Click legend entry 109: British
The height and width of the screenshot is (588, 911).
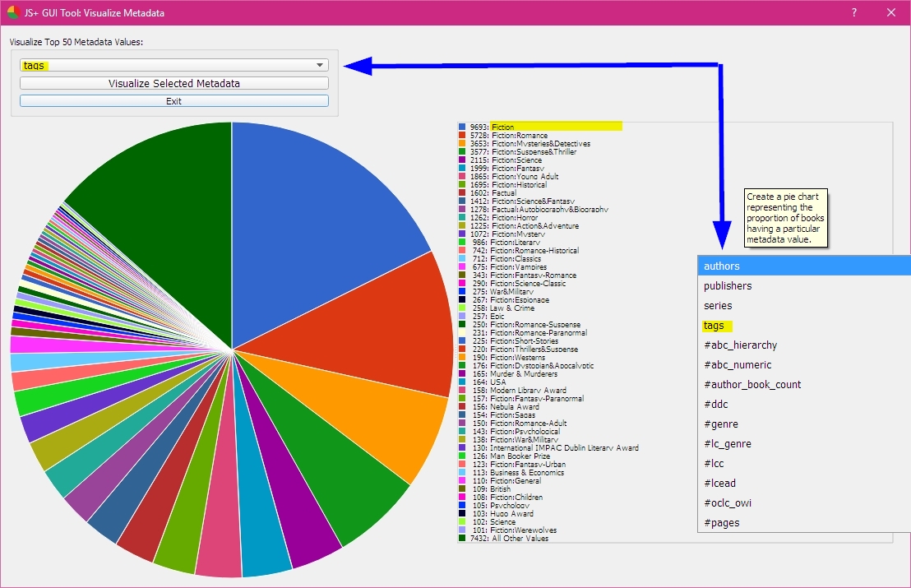coord(492,488)
